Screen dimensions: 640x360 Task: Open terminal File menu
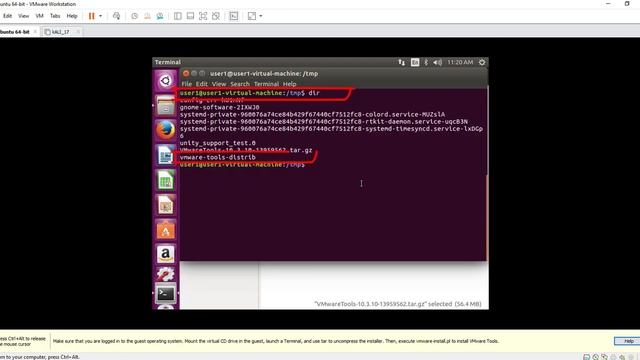tap(187, 84)
